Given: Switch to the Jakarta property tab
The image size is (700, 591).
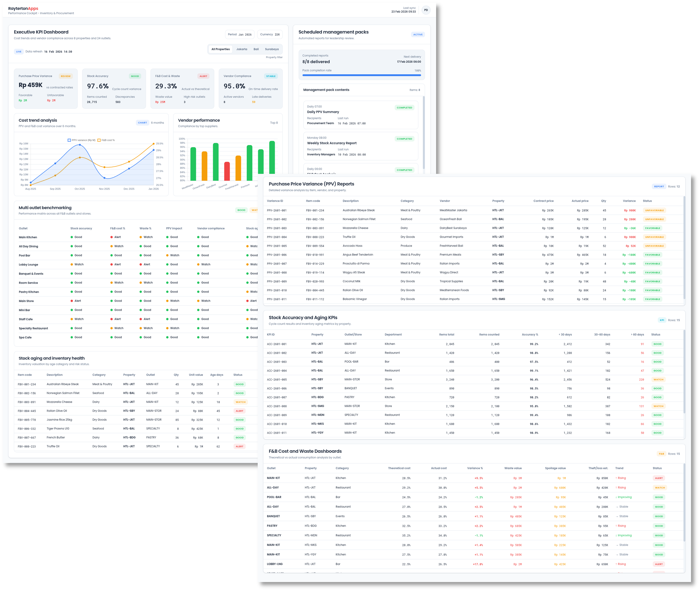Looking at the screenshot, I should [241, 49].
